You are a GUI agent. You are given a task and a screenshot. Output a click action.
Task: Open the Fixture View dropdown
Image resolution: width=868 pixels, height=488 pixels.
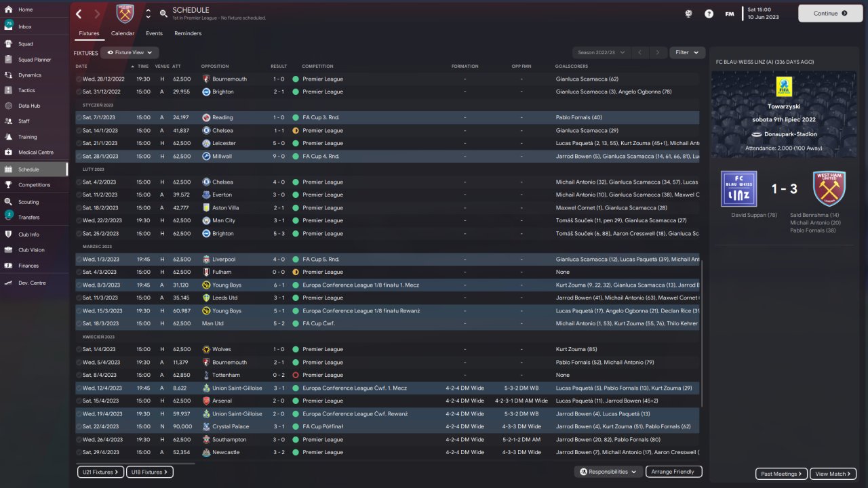pyautogui.click(x=130, y=52)
